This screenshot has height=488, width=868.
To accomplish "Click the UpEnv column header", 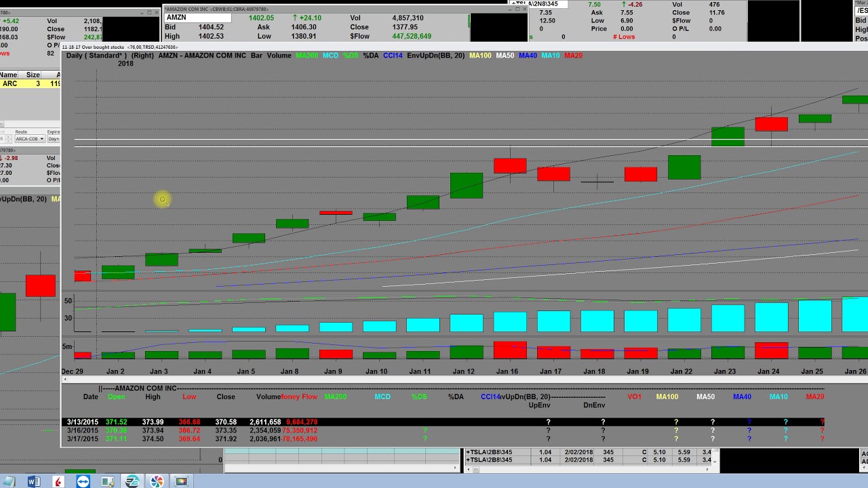I will pos(538,405).
